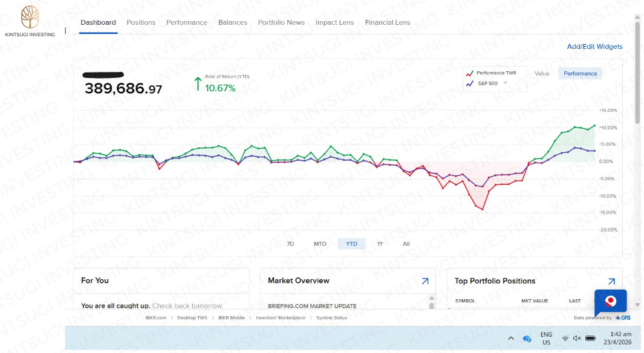Click the GFIS data provider logo
Screen dimensions: 644x353
(623, 318)
